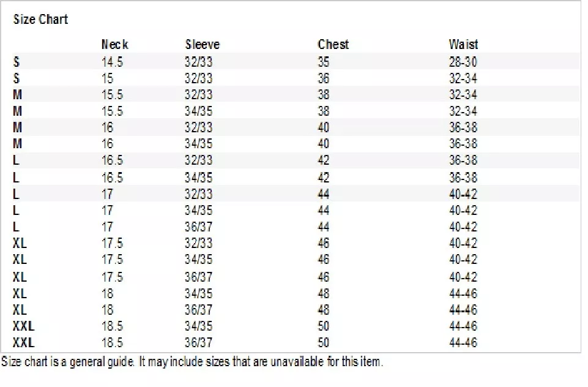Screen dimensions: 588x387
Task: Select the Sleeve column header
Action: tap(202, 44)
